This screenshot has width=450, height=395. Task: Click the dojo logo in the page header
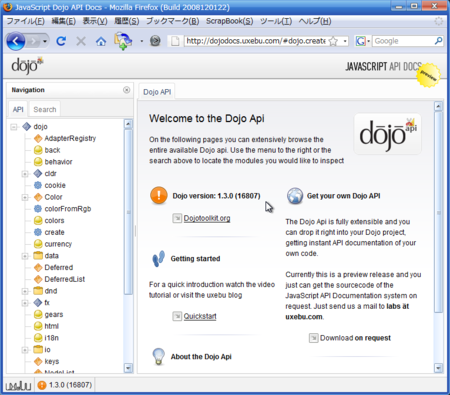coord(27,65)
